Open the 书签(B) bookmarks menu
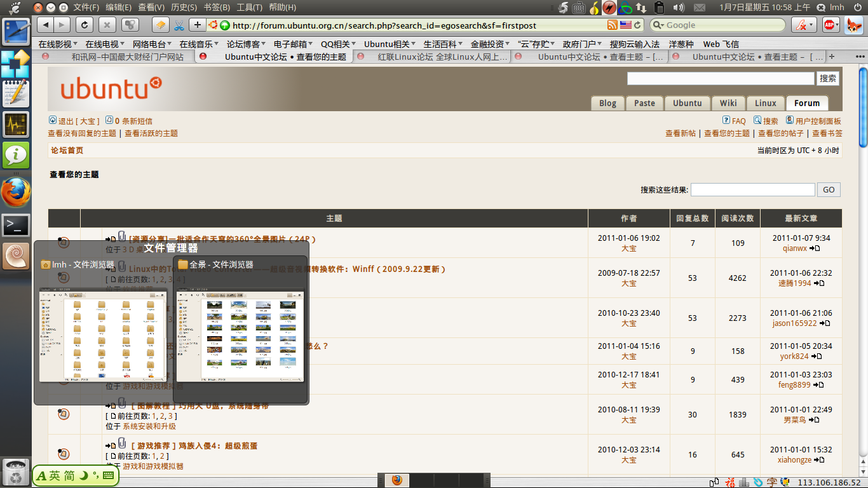The height and width of the screenshot is (488, 868). 217,8
